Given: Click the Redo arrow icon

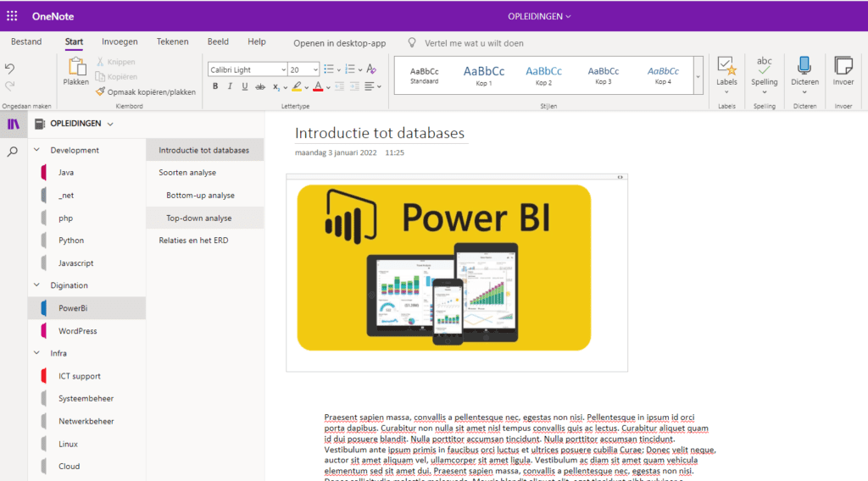Looking at the screenshot, I should (10, 86).
